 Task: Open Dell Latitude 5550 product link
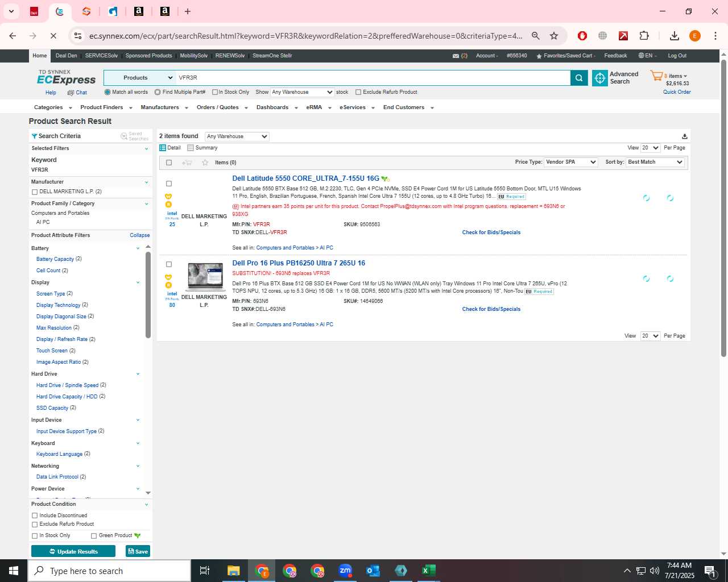(x=305, y=178)
